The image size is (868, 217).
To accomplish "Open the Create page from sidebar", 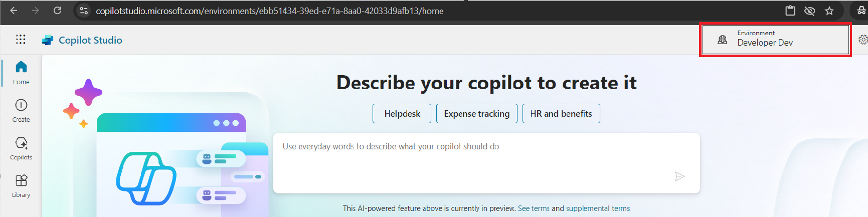I will (x=21, y=110).
